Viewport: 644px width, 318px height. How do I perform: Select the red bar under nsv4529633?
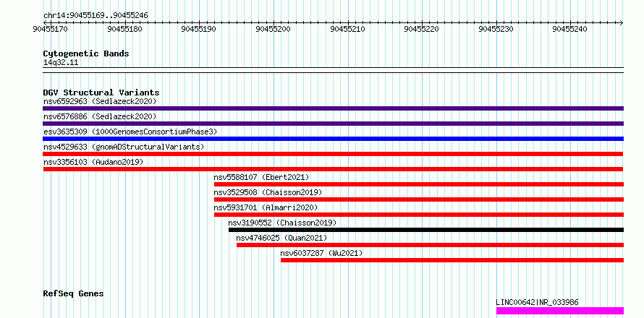pyautogui.click(x=333, y=154)
